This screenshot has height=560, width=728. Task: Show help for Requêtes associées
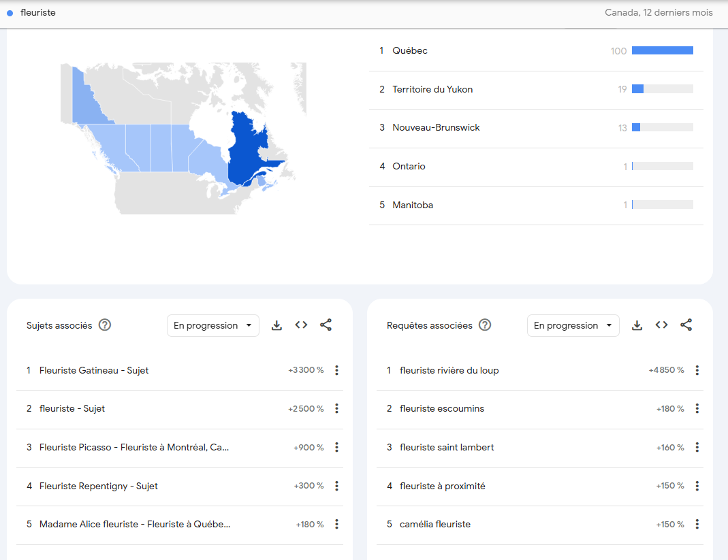485,325
